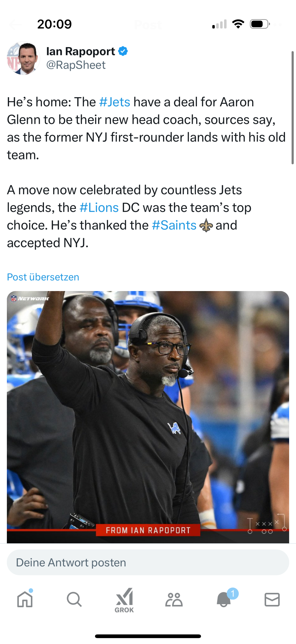This screenshot has height=644, width=296.
Task: Go to the Home feed tab
Action: click(25, 600)
